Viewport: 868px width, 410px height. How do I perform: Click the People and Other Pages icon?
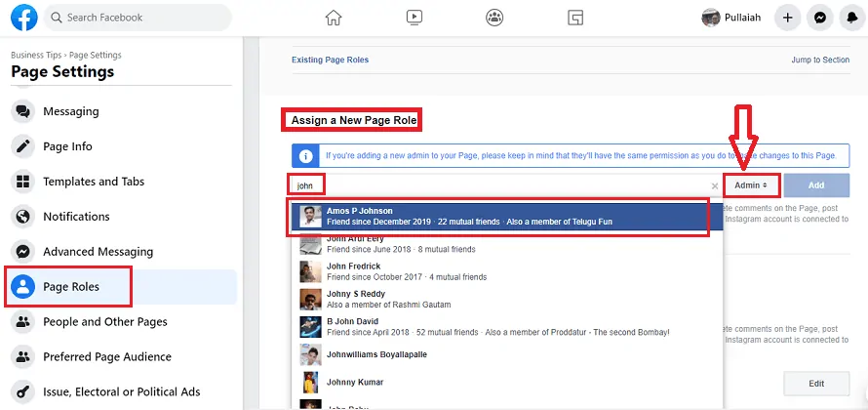22,321
